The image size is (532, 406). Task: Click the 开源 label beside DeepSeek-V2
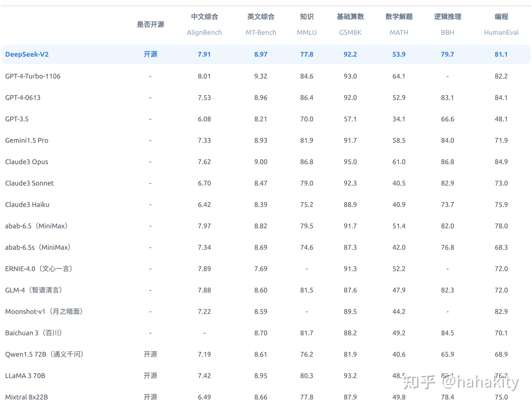click(150, 54)
